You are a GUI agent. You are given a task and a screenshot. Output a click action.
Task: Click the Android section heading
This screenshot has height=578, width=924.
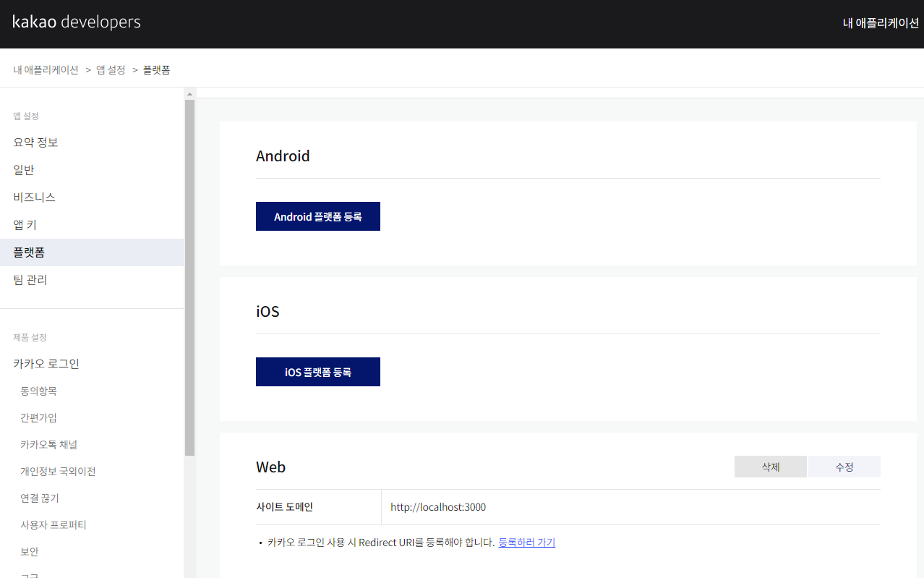(x=283, y=156)
